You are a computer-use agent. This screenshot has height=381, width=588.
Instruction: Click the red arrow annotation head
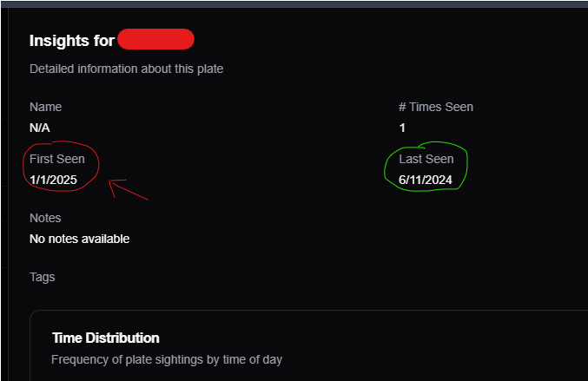pyautogui.click(x=115, y=184)
